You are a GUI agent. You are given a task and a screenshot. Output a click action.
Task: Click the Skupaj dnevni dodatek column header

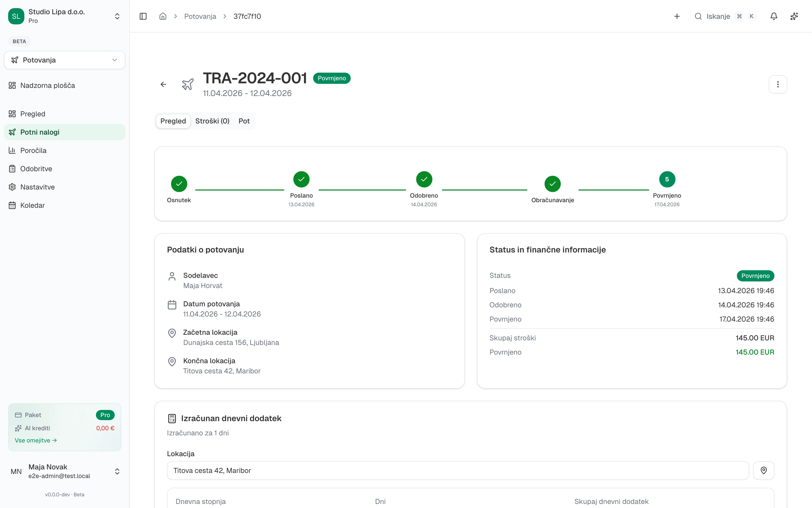point(611,502)
